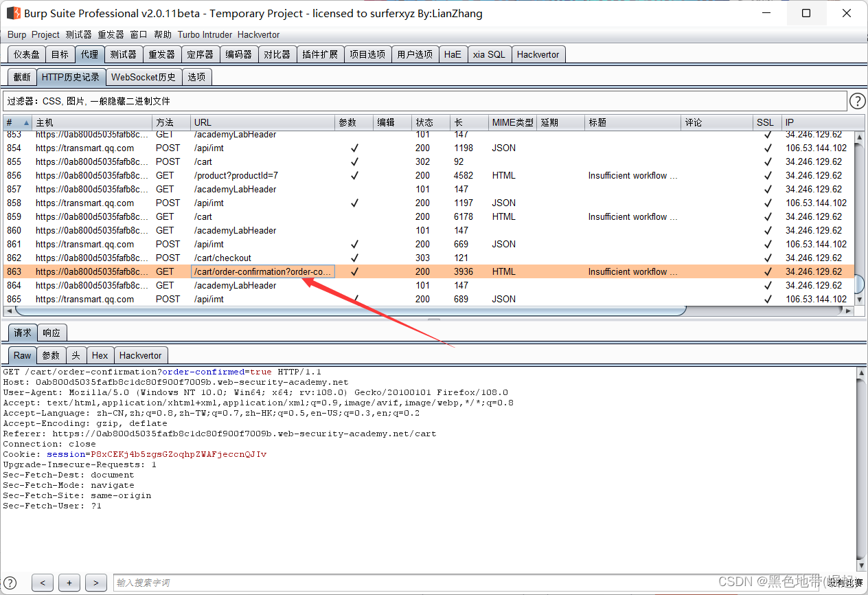Select the 请求 tab
This screenshot has width=868, height=595.
coord(23,333)
